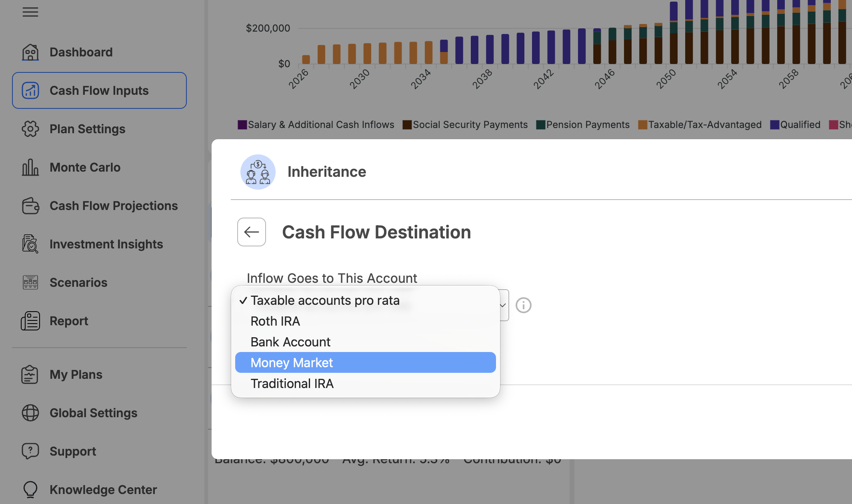Select the Bank Account option

366,342
